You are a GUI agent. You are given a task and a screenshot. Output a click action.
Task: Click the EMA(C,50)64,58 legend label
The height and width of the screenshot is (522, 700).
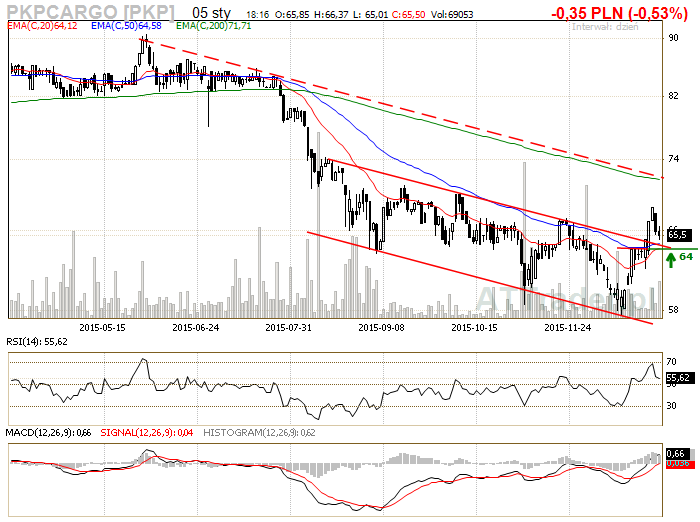126,26
